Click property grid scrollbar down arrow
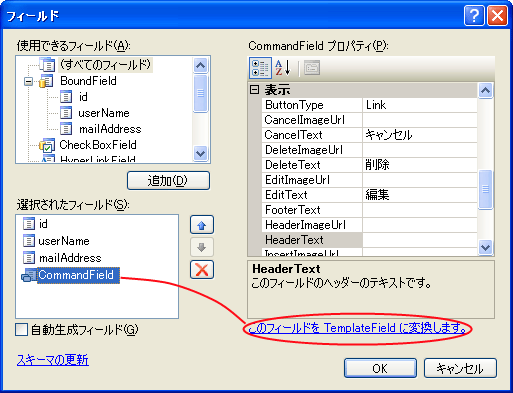 point(485,248)
